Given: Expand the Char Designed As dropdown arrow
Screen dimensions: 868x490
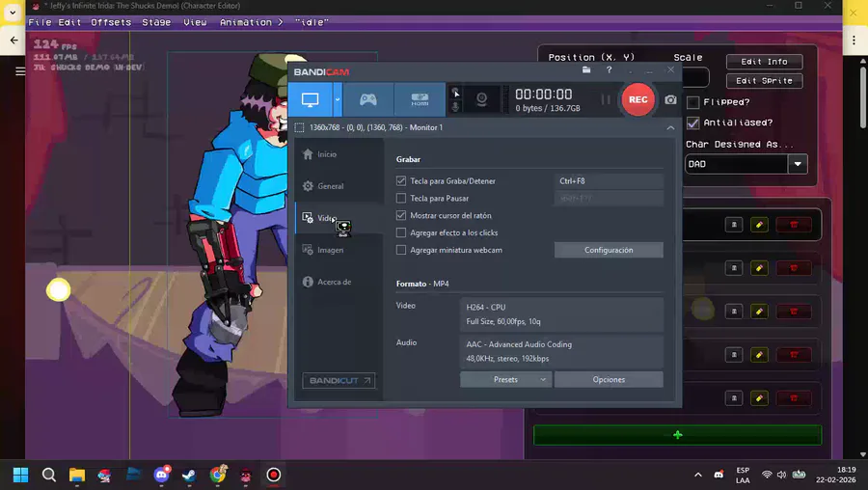Looking at the screenshot, I should click(x=798, y=164).
